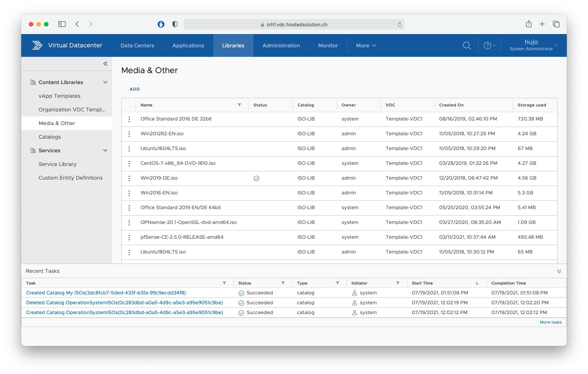Viewport: 588px width, 374px height.
Task: Open actions menu for Win2019-DE.iso
Action: click(129, 178)
